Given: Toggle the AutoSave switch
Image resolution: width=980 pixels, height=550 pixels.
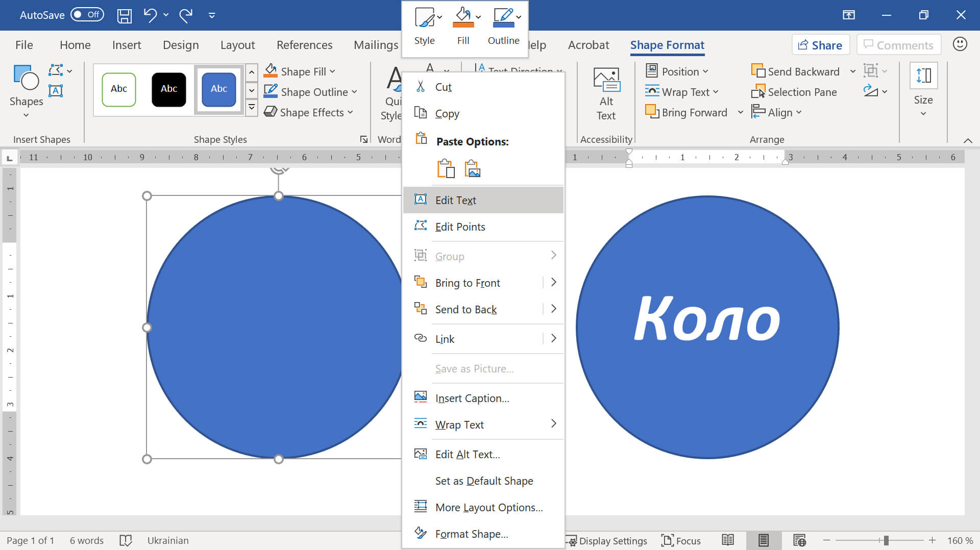Looking at the screenshot, I should (x=87, y=15).
